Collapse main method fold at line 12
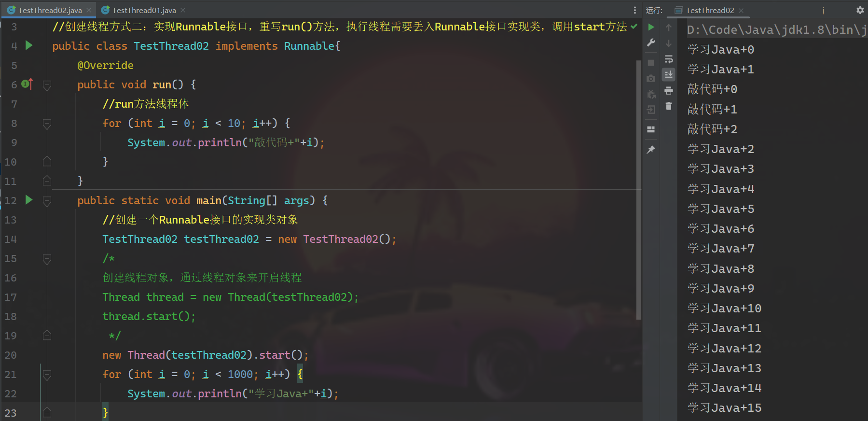The image size is (868, 421). pos(47,201)
